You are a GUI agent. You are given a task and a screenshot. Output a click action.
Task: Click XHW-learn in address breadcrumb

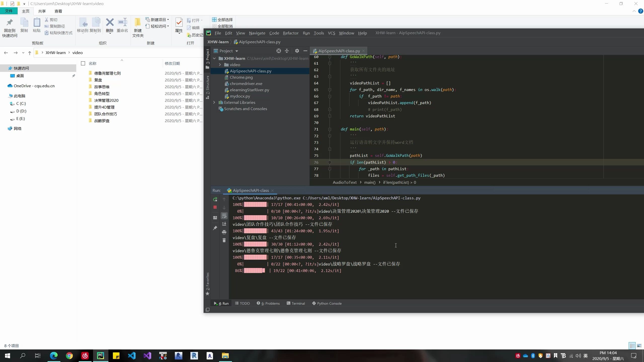click(x=56, y=53)
